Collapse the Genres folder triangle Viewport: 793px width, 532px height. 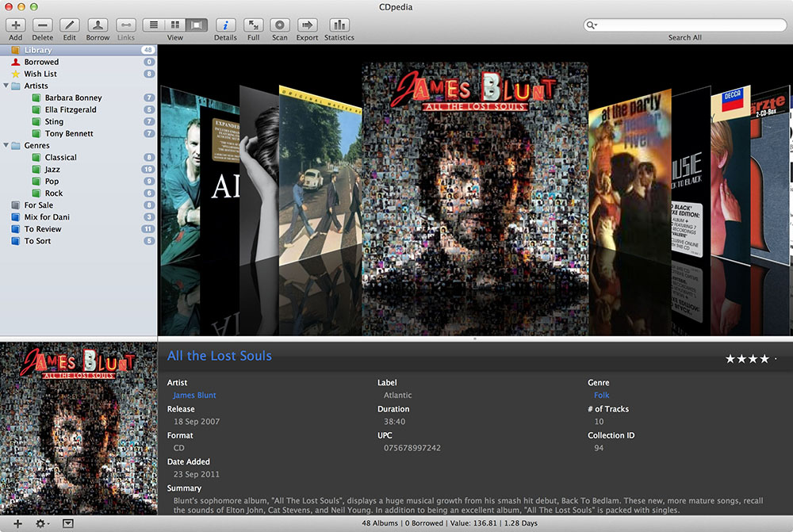tap(6, 145)
